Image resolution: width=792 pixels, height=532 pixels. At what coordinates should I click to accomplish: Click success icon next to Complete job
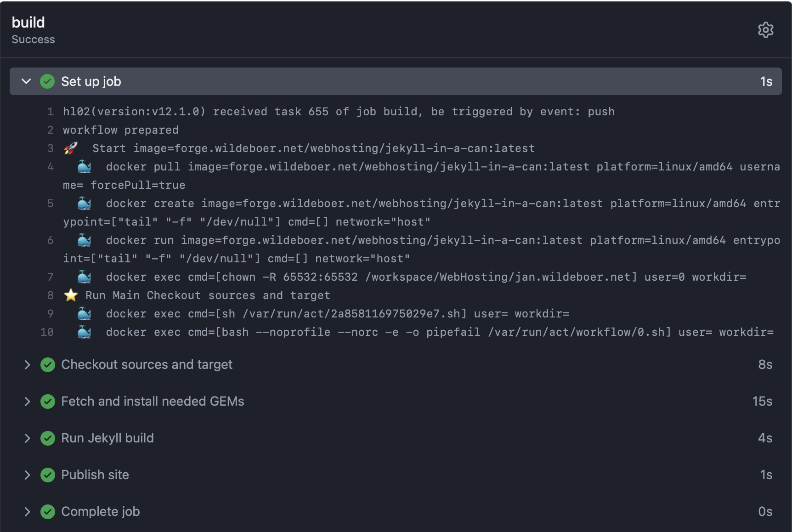tap(47, 511)
